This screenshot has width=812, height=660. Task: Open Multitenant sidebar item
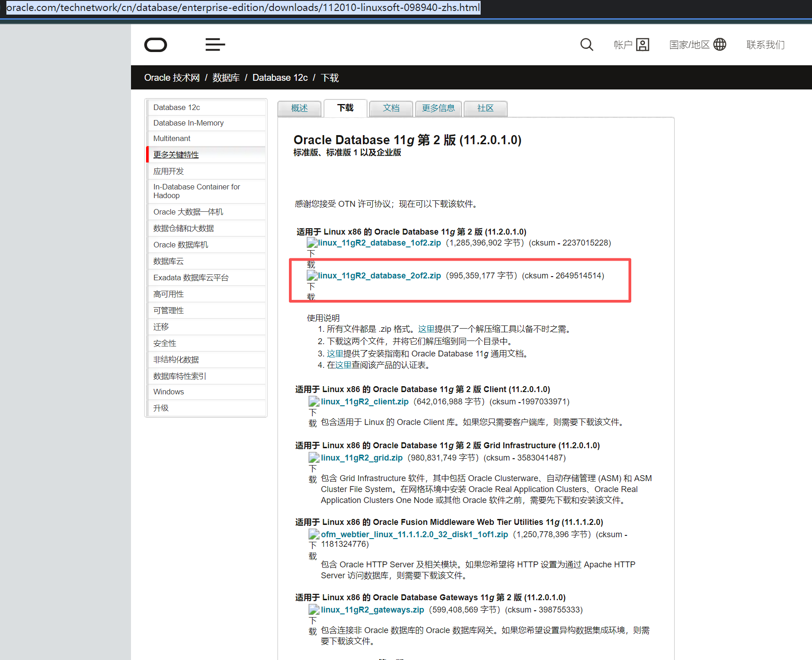point(206,138)
